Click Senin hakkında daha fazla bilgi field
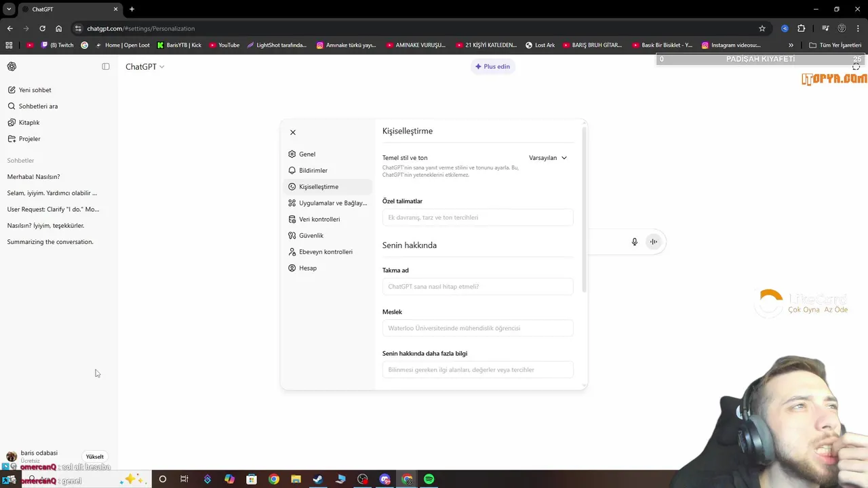The height and width of the screenshot is (488, 868). click(x=477, y=369)
